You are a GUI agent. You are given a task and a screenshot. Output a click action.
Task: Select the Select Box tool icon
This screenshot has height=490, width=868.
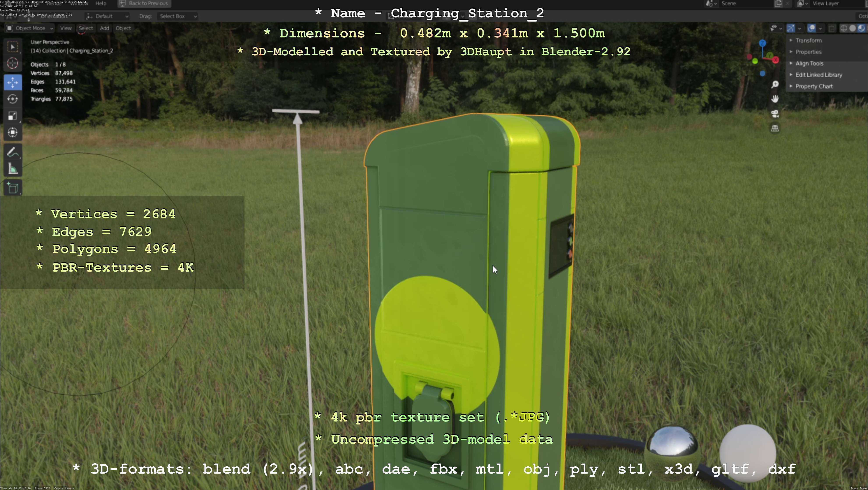pos(13,46)
